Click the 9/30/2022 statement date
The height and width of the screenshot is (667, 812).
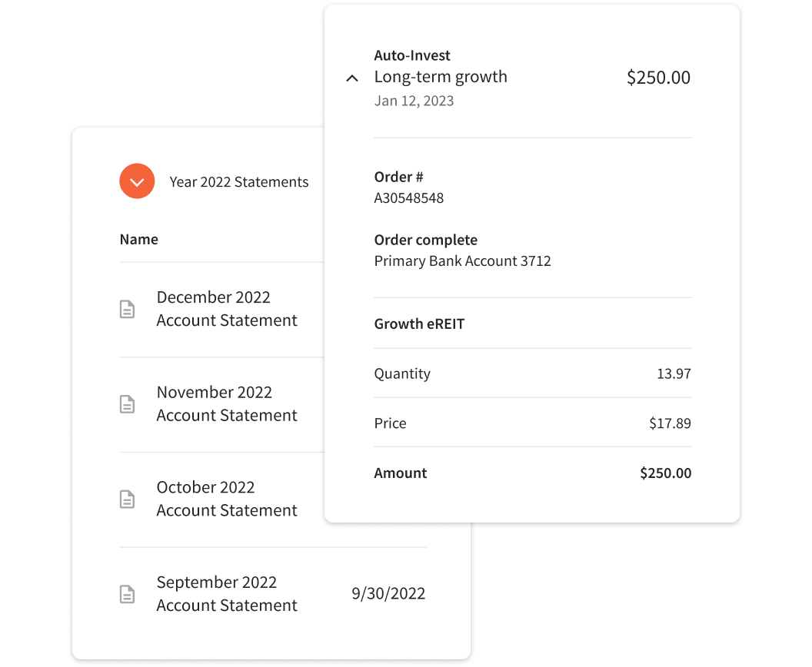(x=388, y=593)
